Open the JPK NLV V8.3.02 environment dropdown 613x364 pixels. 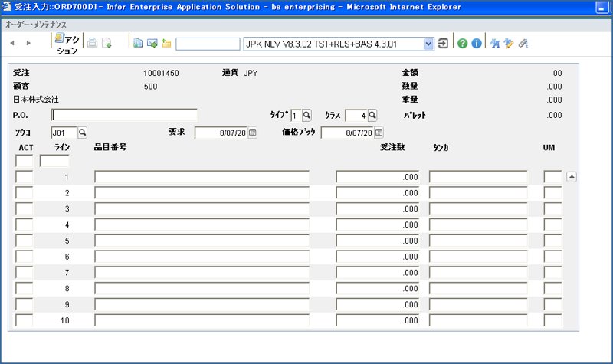coord(428,44)
